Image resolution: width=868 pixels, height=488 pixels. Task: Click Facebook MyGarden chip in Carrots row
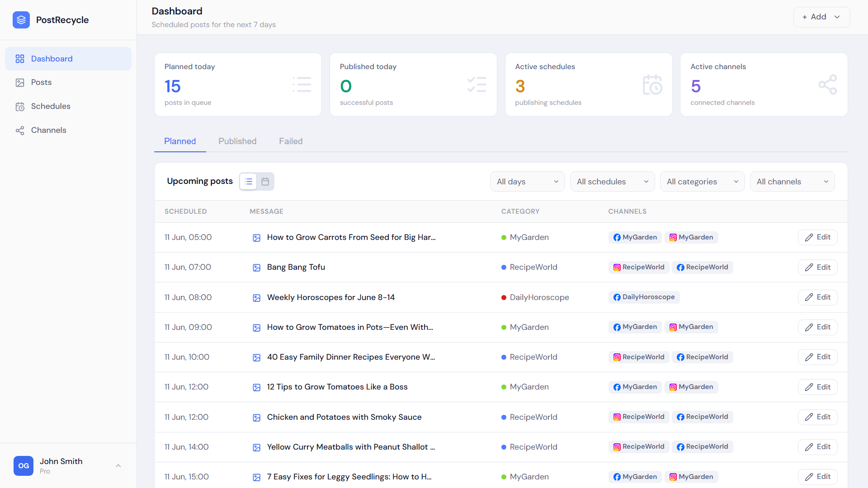click(x=635, y=237)
